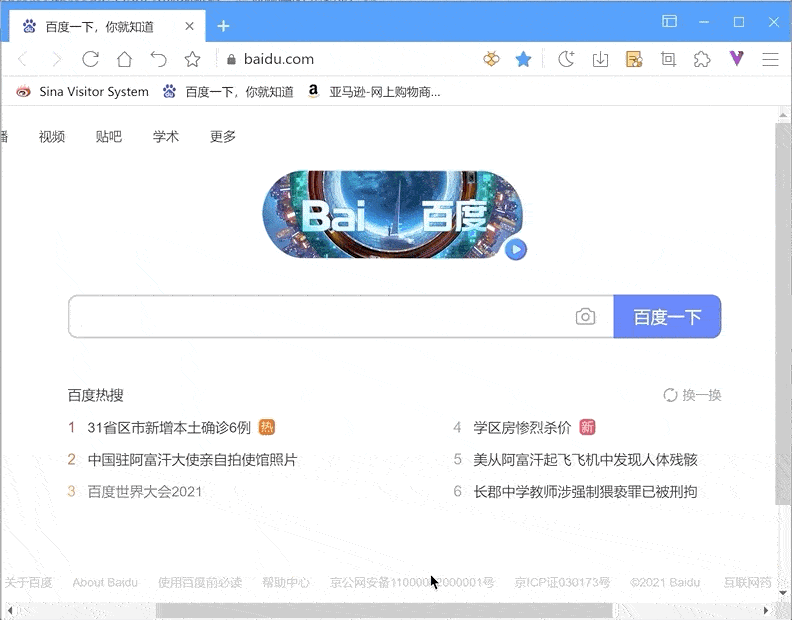The image size is (792, 620).
Task: Open the 视频 navigation link
Action: click(52, 136)
